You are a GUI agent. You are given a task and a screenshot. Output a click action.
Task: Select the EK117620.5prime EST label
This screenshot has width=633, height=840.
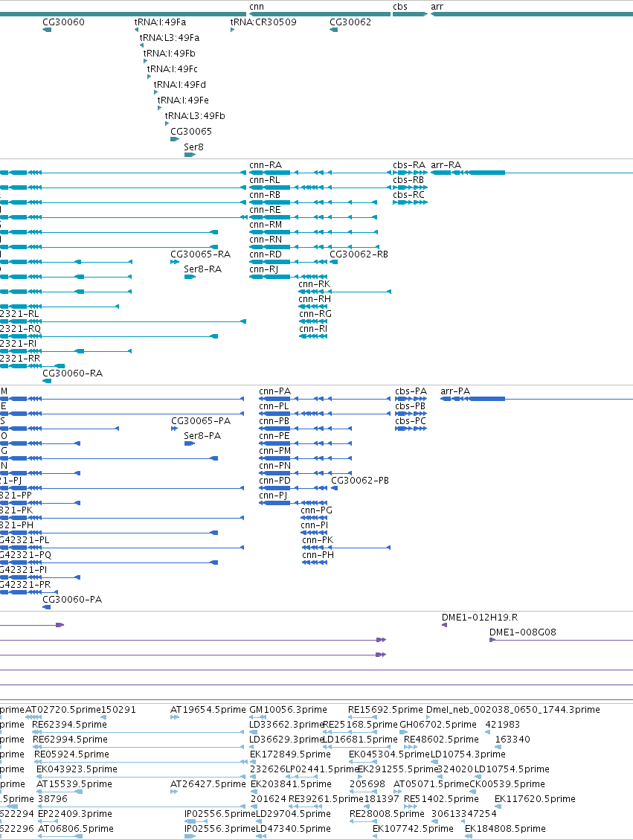click(x=535, y=799)
